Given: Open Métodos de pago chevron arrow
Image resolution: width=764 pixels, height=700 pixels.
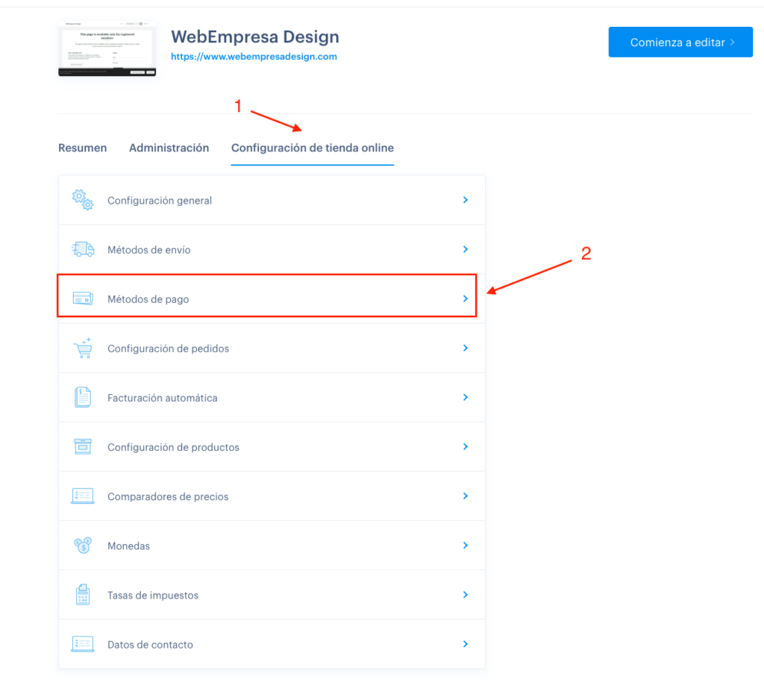Looking at the screenshot, I should coord(466,299).
